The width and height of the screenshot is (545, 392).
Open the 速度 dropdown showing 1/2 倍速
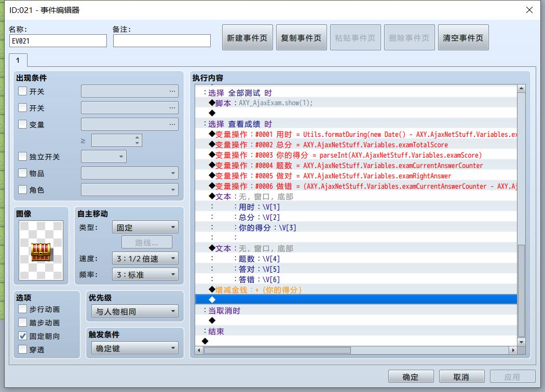point(145,258)
